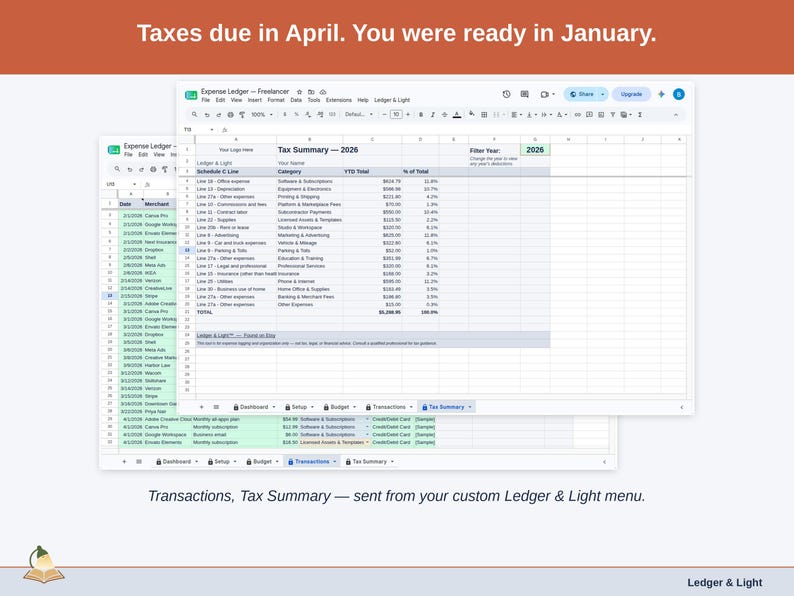
Task: Open the Tools menu
Action: (314, 100)
